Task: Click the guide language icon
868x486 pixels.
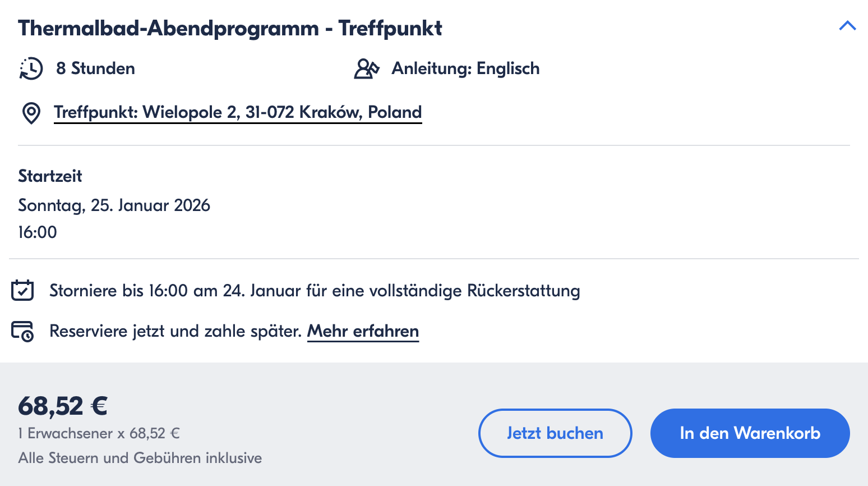Action: pyautogui.click(x=367, y=68)
